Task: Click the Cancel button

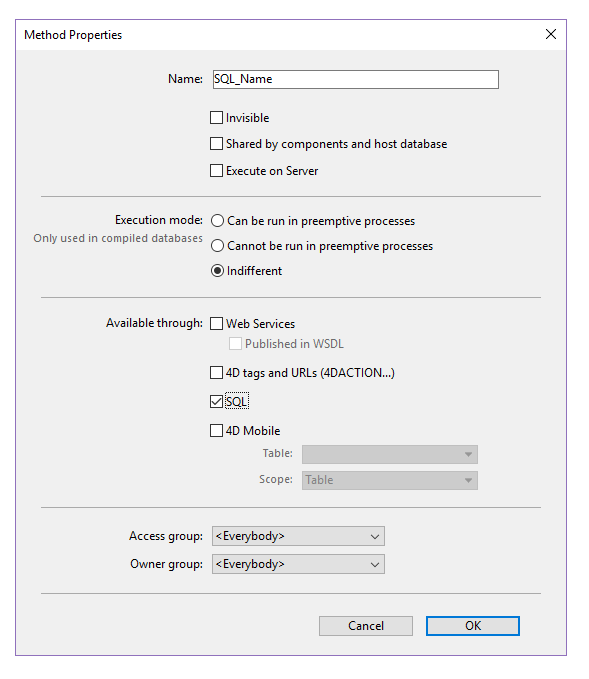Action: point(366,626)
